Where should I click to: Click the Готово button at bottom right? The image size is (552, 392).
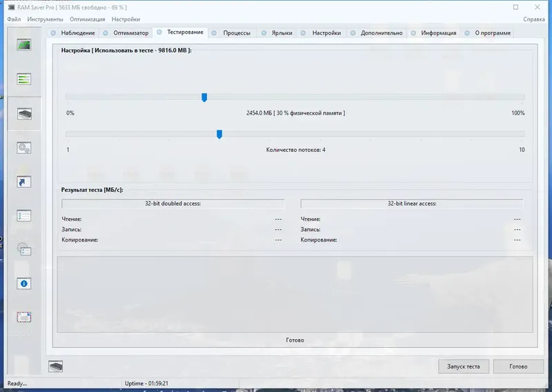(518, 366)
